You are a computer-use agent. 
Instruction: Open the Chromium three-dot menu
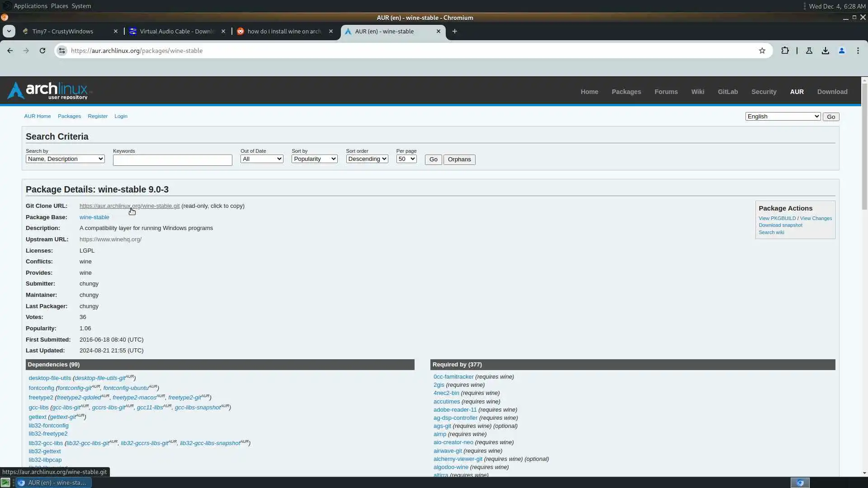pyautogui.click(x=858, y=51)
